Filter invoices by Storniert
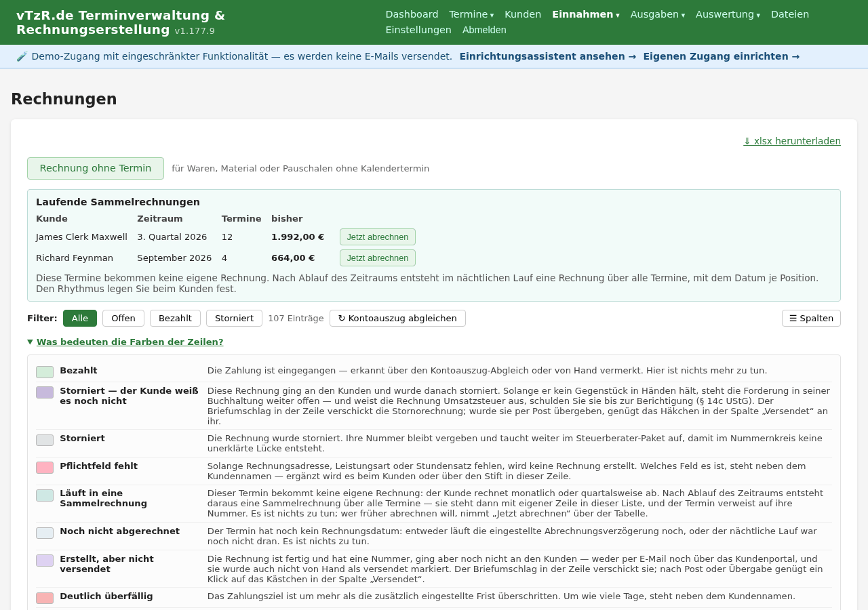The height and width of the screenshot is (610, 868). (234, 318)
